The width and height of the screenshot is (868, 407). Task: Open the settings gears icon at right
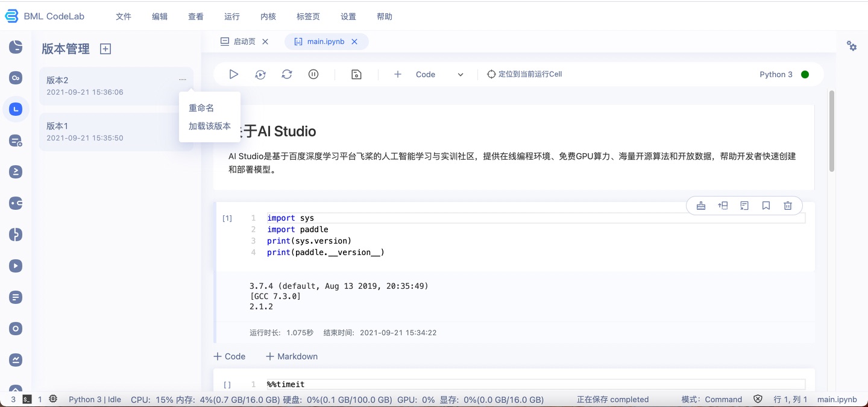pos(852,46)
